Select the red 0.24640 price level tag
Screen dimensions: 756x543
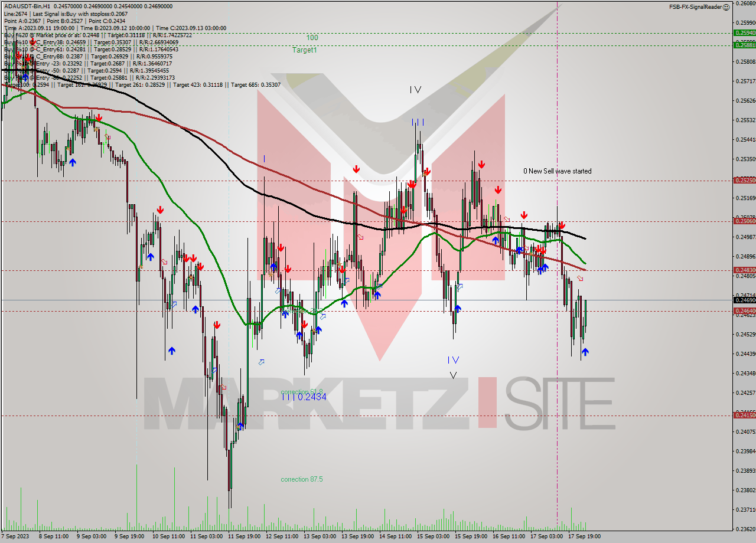(744, 310)
